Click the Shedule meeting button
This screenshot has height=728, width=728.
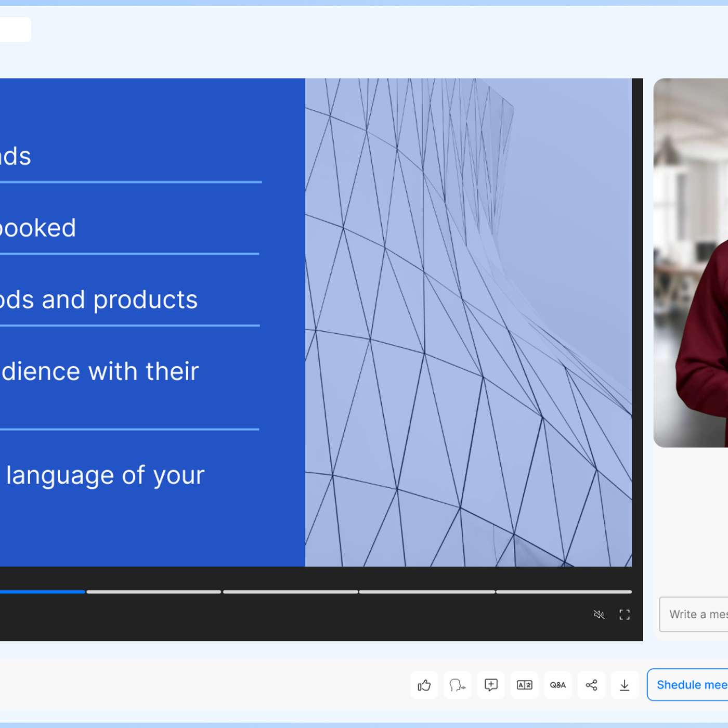[687, 685]
